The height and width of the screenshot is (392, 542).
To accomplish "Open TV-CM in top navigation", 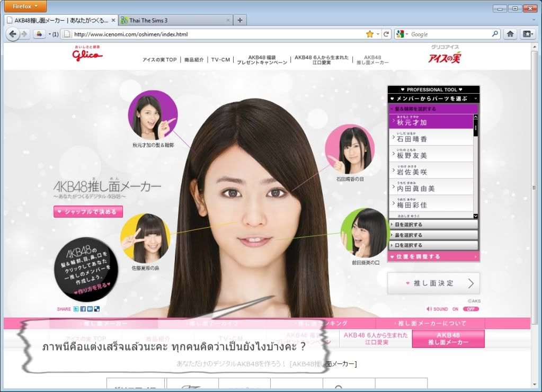I will click(x=220, y=59).
